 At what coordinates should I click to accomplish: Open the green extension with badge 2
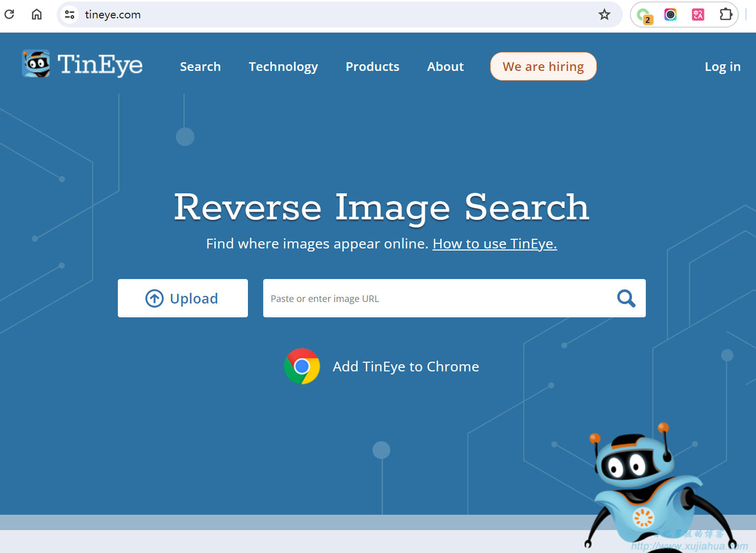(644, 15)
